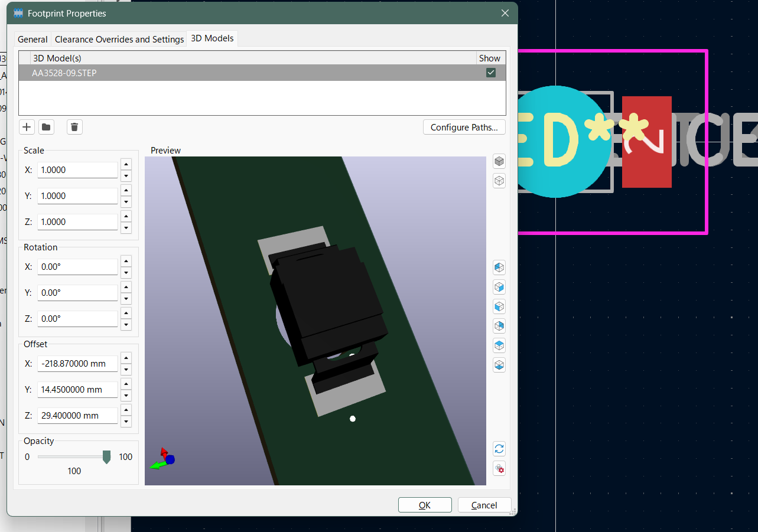Click the Offset X input field
758x532 pixels.
click(77, 364)
